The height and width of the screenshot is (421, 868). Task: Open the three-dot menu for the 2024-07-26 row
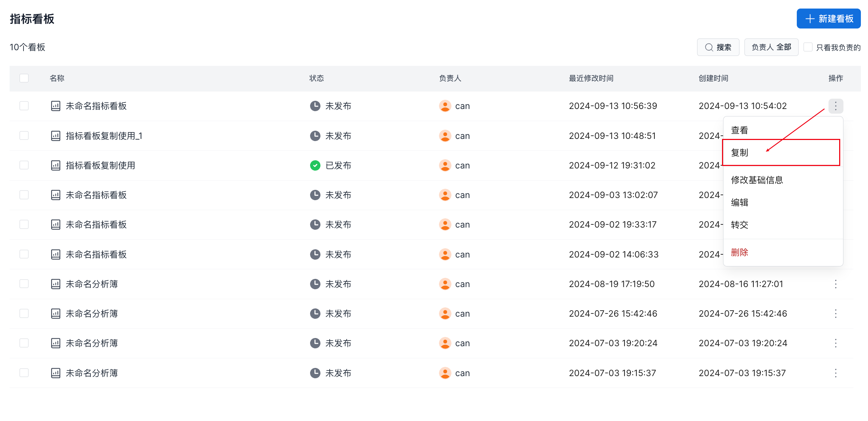coord(835,313)
